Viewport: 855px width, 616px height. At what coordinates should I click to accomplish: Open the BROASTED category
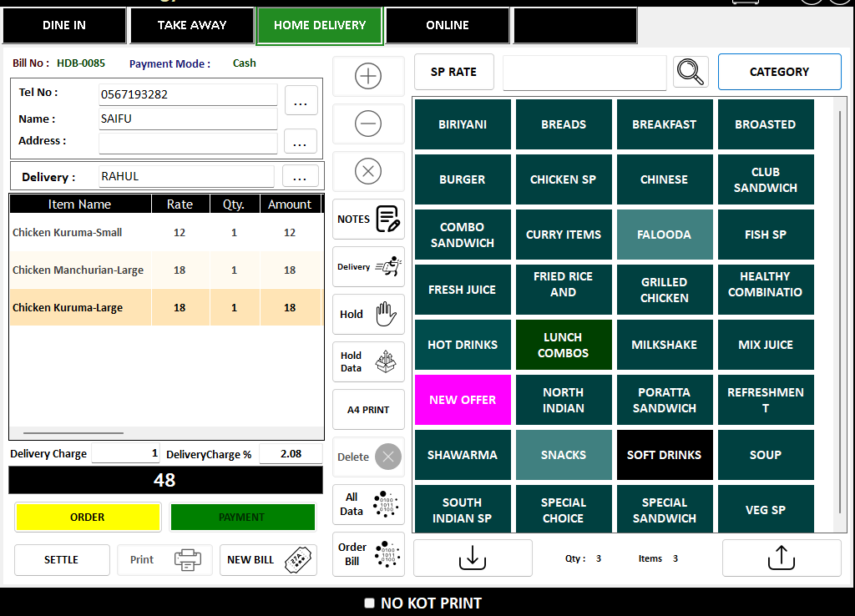click(766, 124)
